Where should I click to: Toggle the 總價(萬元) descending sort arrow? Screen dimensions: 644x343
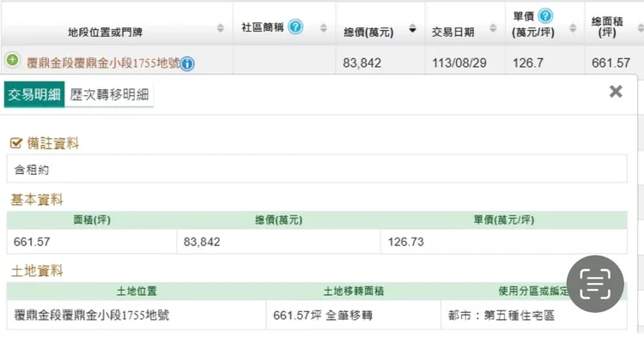412,30
